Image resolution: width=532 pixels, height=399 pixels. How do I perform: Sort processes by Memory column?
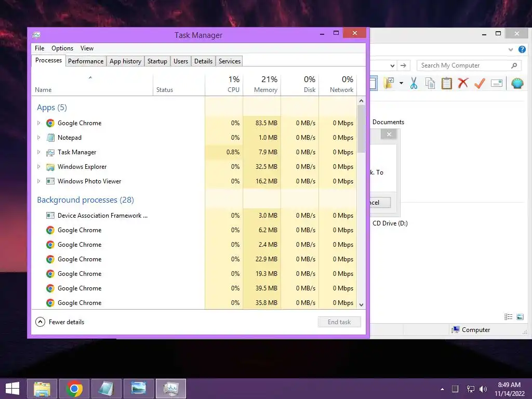pyautogui.click(x=262, y=84)
